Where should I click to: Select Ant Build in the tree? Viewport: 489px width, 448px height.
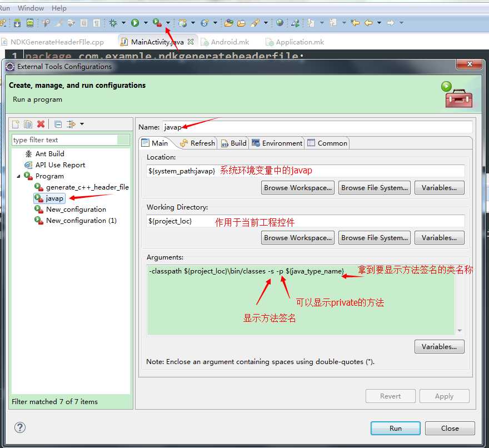pos(49,154)
